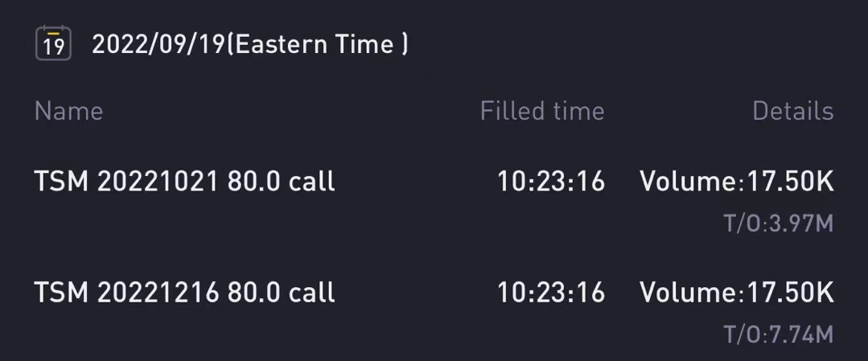Image resolution: width=868 pixels, height=361 pixels.
Task: Click the calendar icon showing 19
Action: [53, 43]
